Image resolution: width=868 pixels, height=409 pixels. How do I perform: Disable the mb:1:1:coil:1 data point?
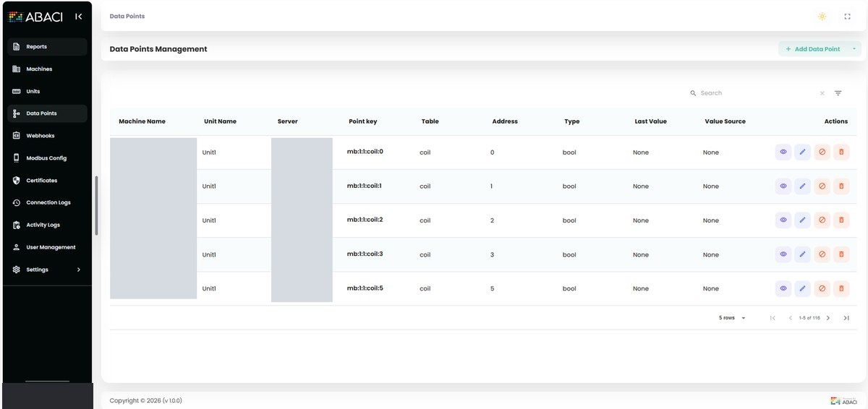tap(822, 186)
